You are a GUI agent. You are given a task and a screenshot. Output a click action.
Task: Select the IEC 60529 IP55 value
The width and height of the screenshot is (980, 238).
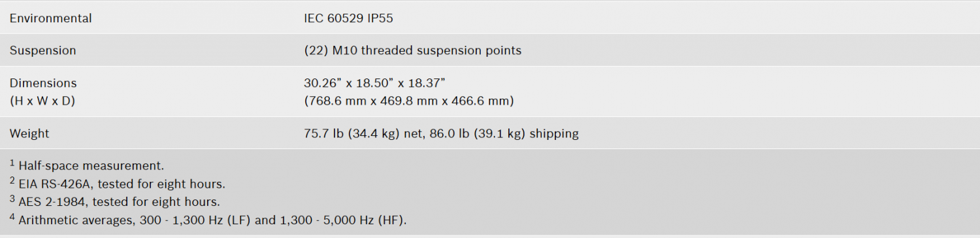point(348,18)
